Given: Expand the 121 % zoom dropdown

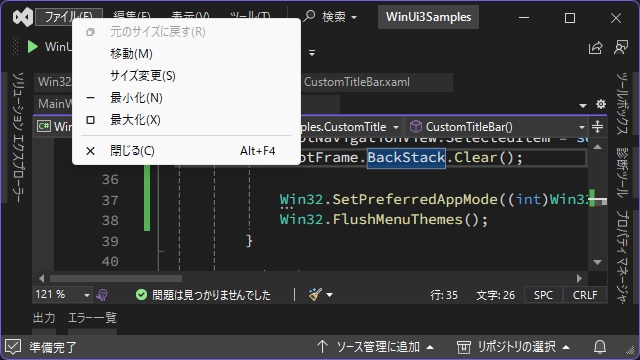Looking at the screenshot, I should tap(87, 295).
